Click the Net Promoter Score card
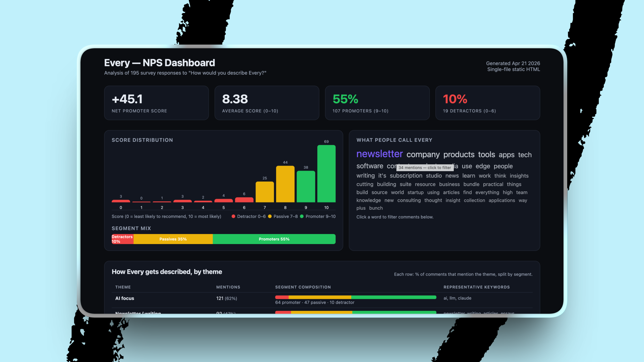Viewport: 644px width, 362px height. [x=156, y=103]
